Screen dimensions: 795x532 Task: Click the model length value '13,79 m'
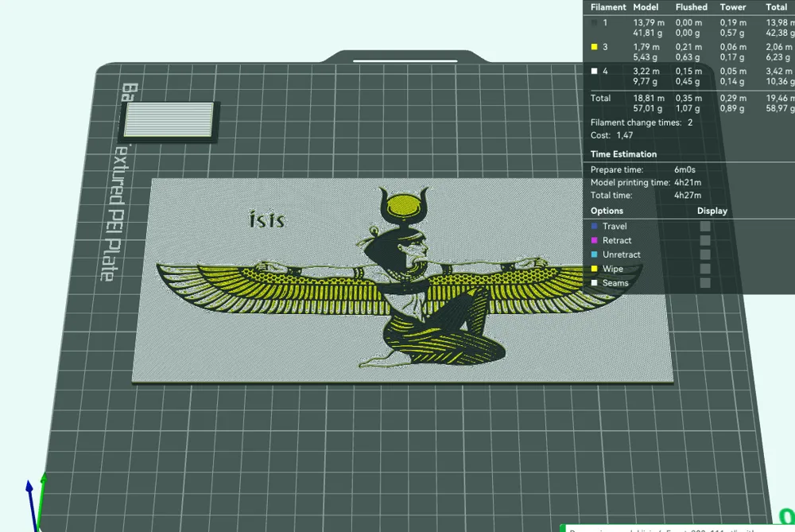(649, 23)
